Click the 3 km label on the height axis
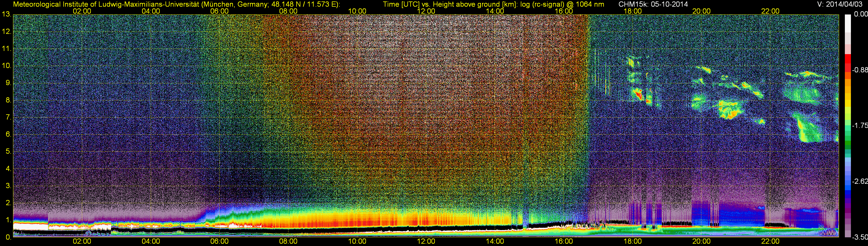 [x=8, y=186]
